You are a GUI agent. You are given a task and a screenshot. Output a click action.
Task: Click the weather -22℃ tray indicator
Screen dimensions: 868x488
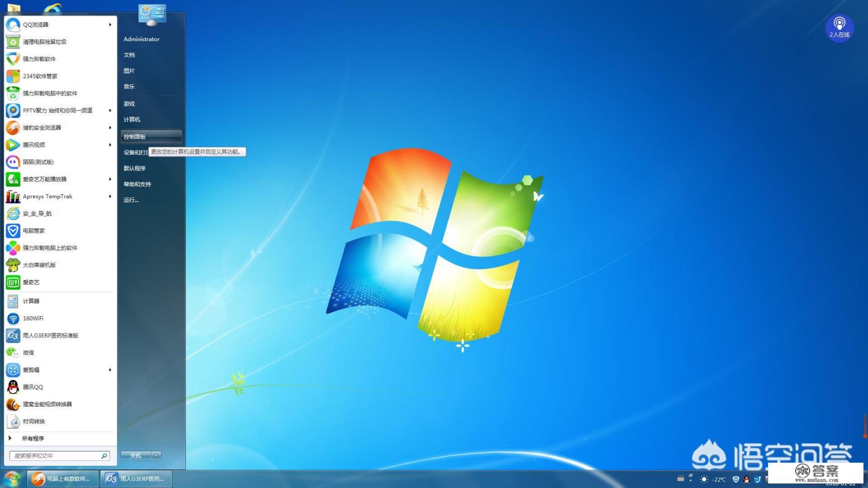[x=713, y=479]
